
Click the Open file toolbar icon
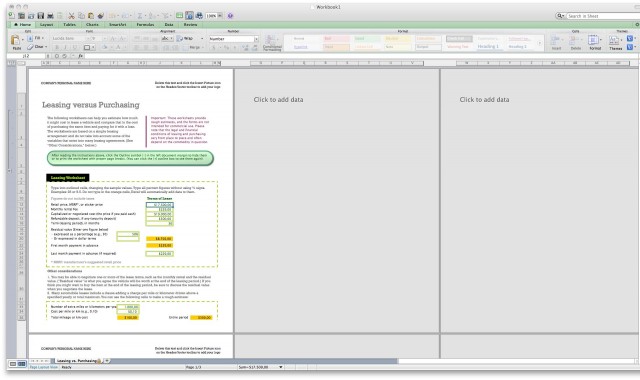(x=31, y=16)
